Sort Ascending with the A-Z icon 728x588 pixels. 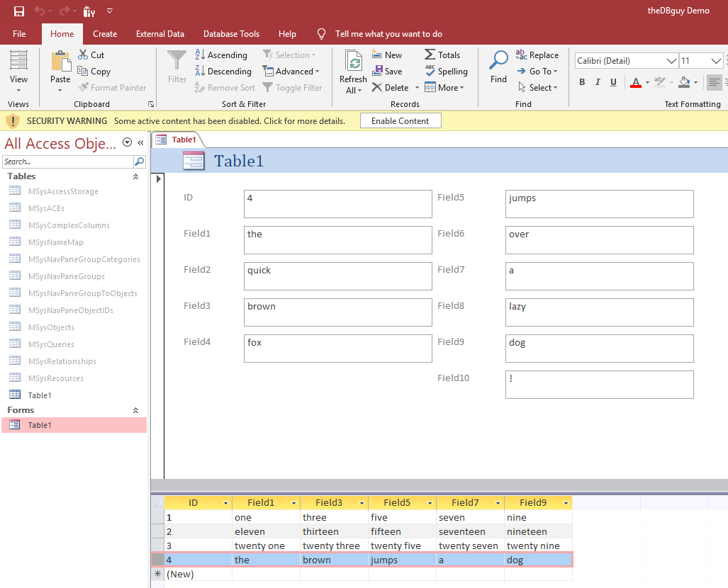pos(200,55)
